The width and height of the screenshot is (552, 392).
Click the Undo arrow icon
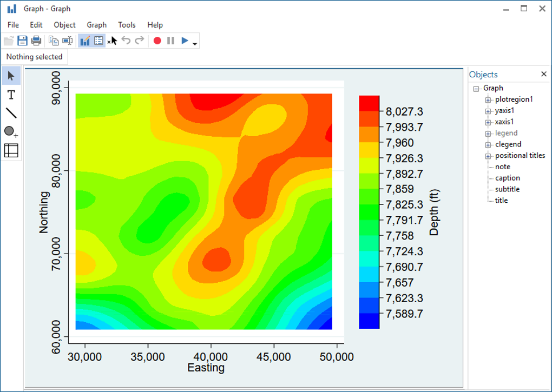(126, 41)
